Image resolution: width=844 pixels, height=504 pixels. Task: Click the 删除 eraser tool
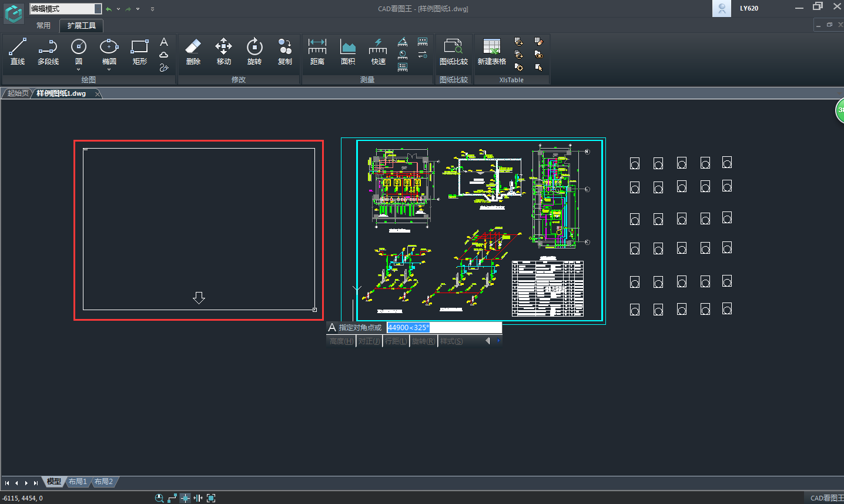coord(193,51)
